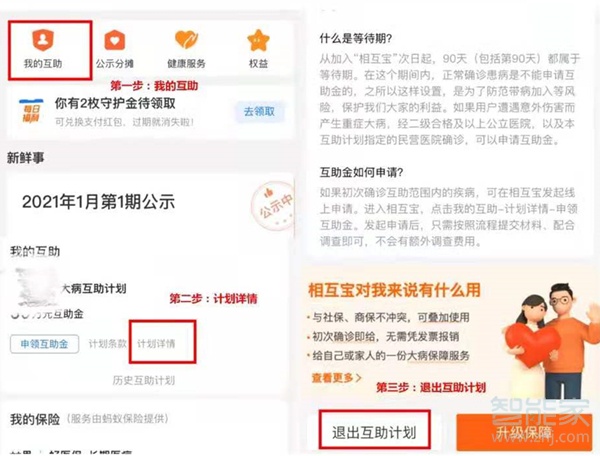Open 历史互助计划 link

point(143,380)
